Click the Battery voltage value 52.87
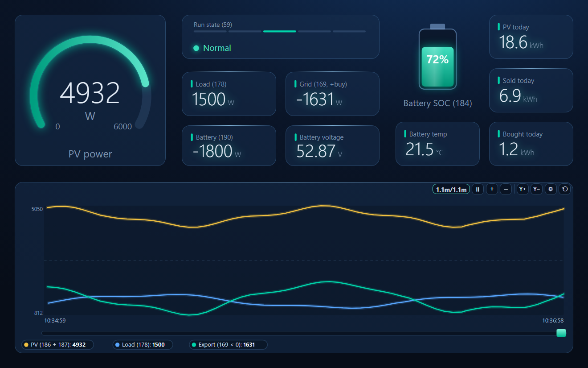The width and height of the screenshot is (588, 368). (316, 151)
